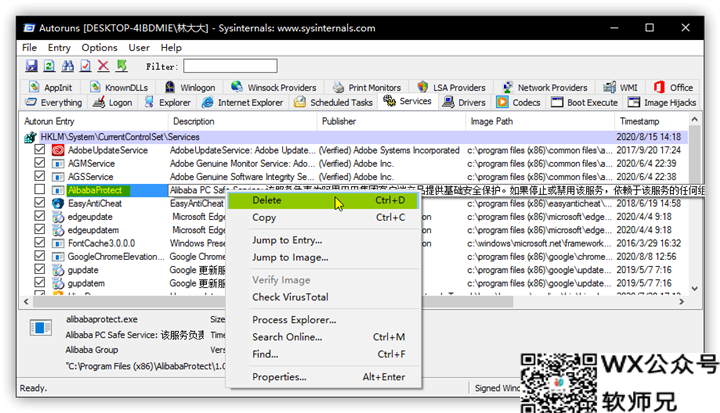The height and width of the screenshot is (413, 720).
Task: Click the Properties toolbar icon
Action: [x=85, y=66]
